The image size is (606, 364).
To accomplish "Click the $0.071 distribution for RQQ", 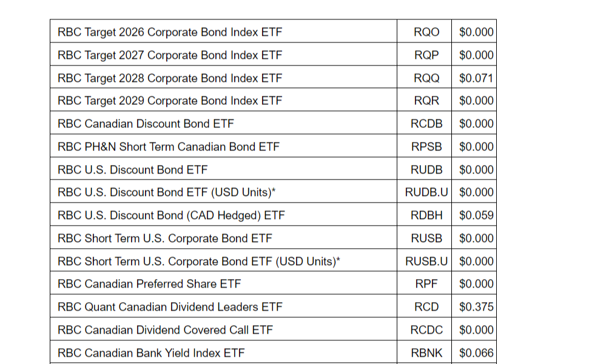I will coord(476,78).
